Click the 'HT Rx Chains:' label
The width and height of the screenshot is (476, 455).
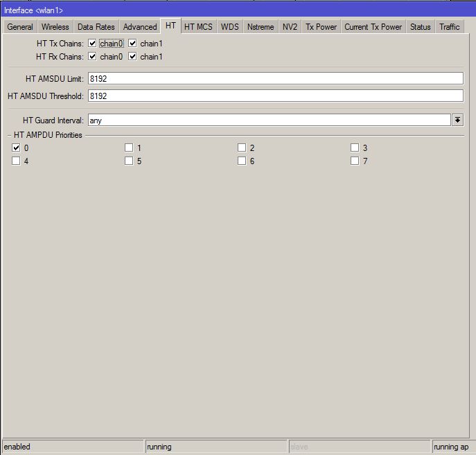pyautogui.click(x=60, y=56)
